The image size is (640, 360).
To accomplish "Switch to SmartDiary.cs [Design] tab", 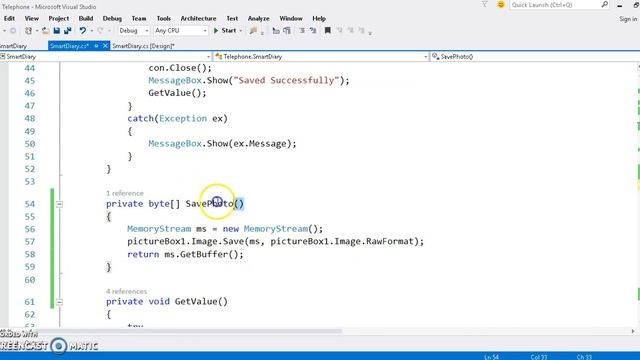I will (143, 46).
